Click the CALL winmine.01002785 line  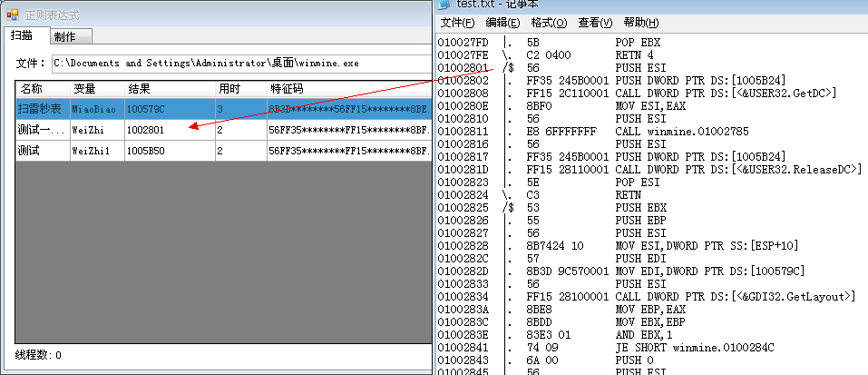[593, 132]
